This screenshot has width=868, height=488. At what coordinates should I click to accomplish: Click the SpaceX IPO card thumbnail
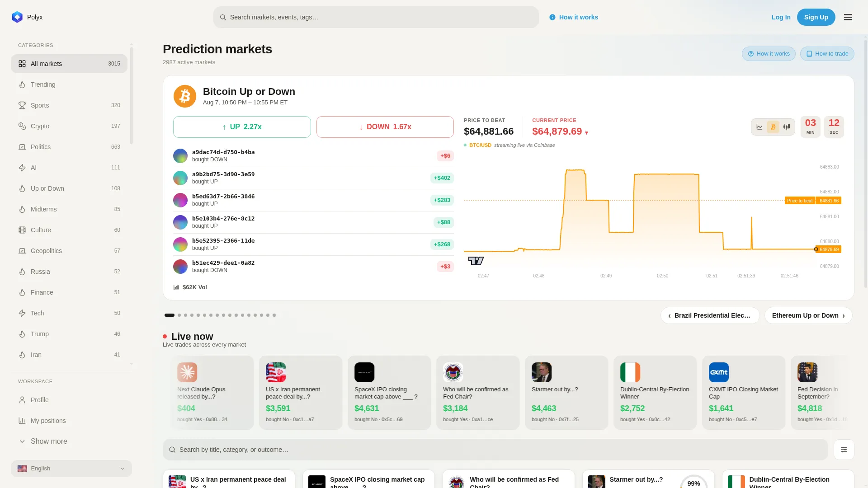tap(364, 372)
